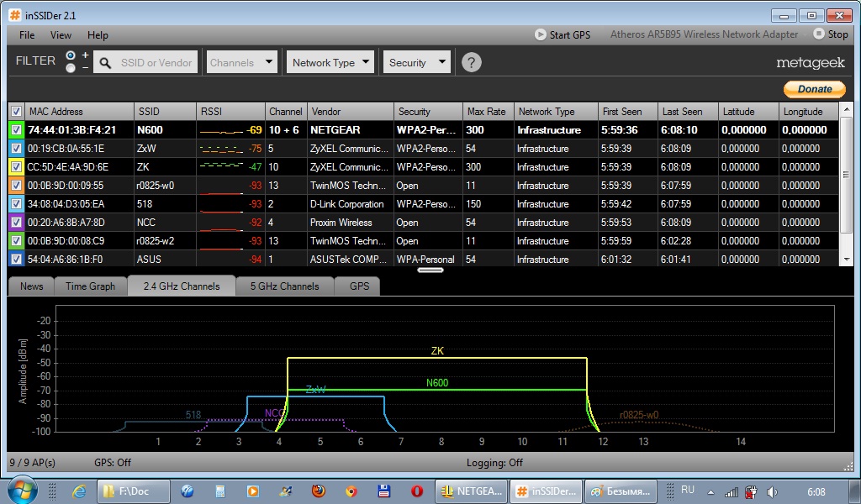Click the search magnifier icon in filter

106,63
